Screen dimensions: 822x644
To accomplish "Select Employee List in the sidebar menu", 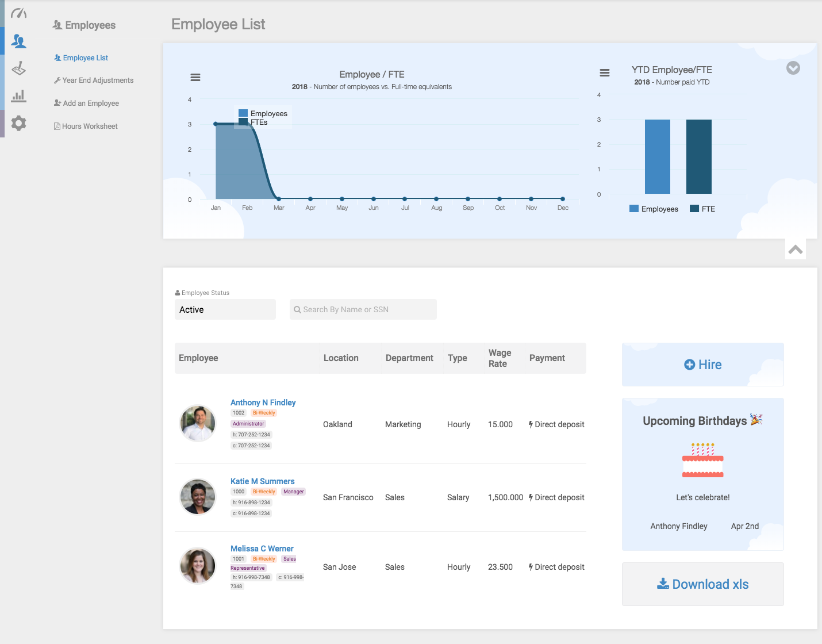I will click(85, 57).
